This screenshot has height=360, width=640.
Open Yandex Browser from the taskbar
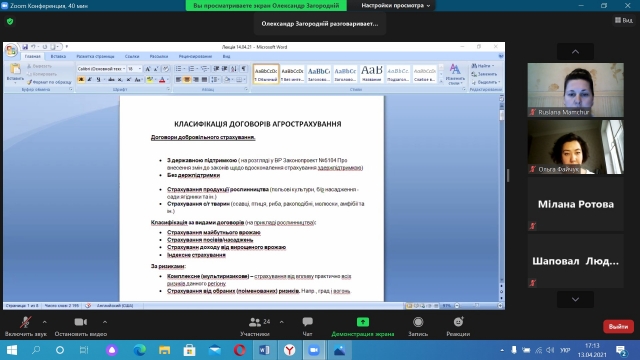pyautogui.click(x=289, y=350)
